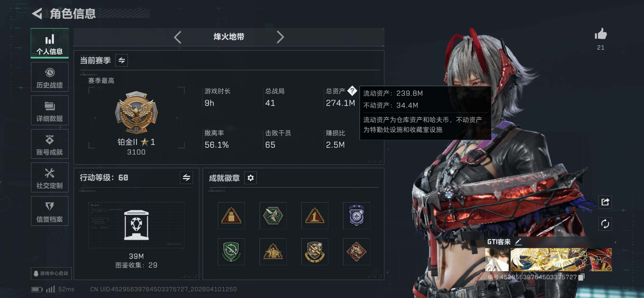Go to previous mode with left chevron

[178, 37]
